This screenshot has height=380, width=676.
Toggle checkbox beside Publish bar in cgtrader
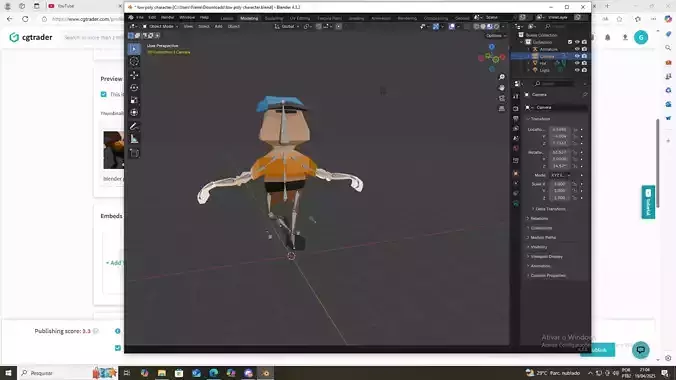coord(118,348)
